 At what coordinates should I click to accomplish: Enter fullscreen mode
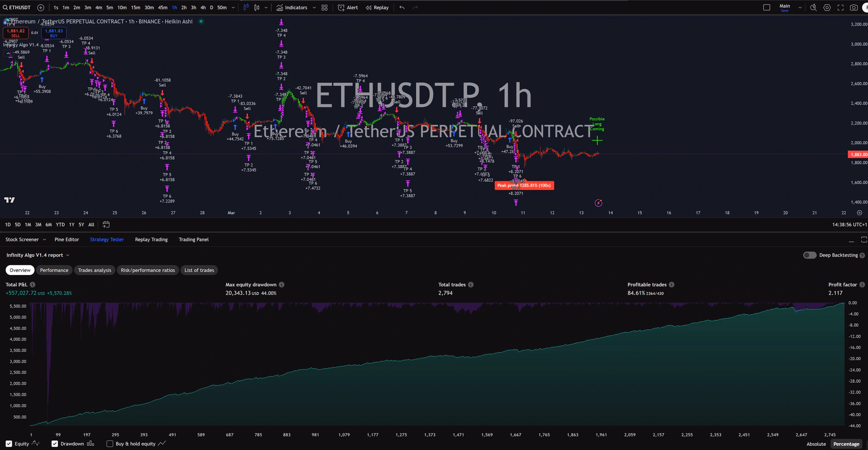click(x=840, y=7)
